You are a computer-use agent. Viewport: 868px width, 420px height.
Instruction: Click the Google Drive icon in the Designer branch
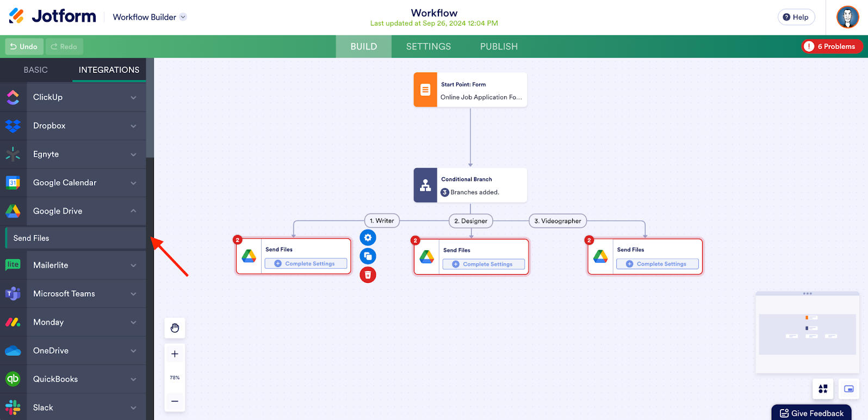[x=427, y=257]
